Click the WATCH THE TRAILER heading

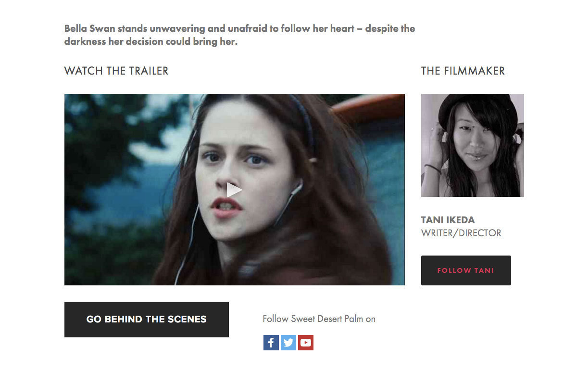point(116,71)
